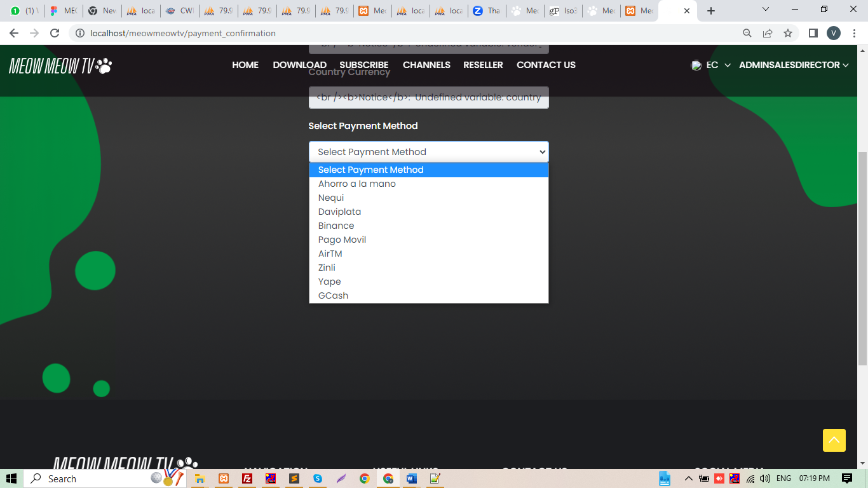This screenshot has width=868, height=488.
Task: Open XAMPP from the taskbar
Action: [x=224, y=478]
